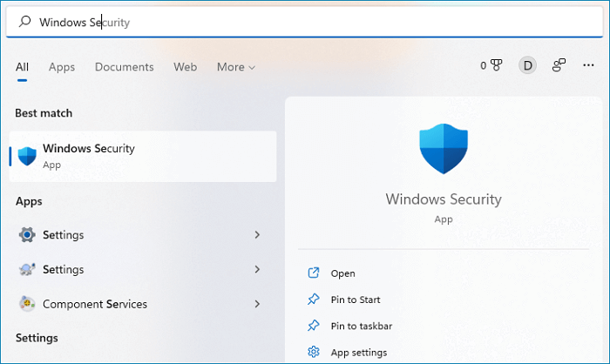Expand the first Settings result chevron
Screen dimensions: 610x364
[x=257, y=234]
